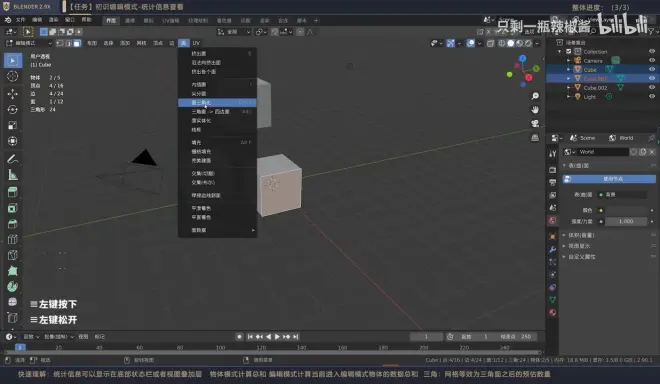Toggle X-ray display
660x384 pixels.
[x=490, y=43]
